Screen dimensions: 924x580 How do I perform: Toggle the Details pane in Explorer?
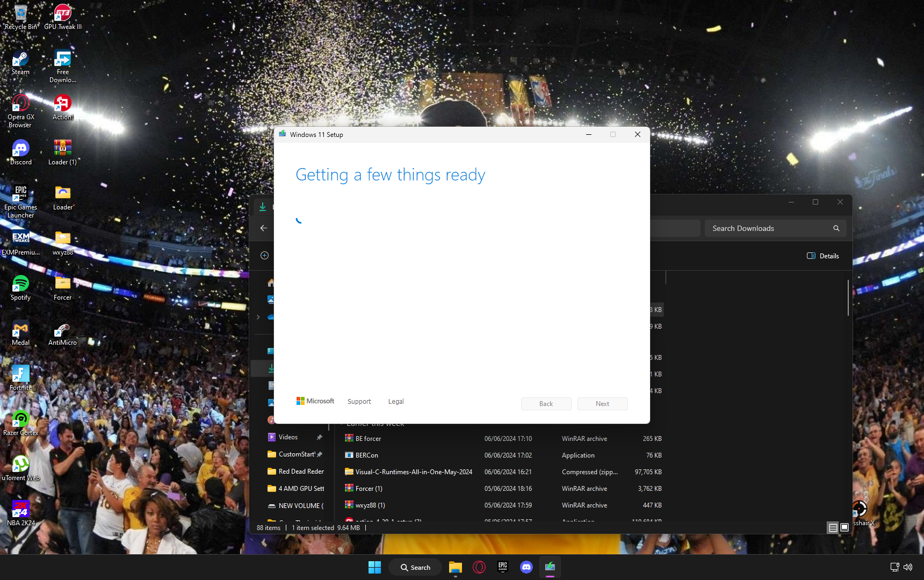(823, 256)
